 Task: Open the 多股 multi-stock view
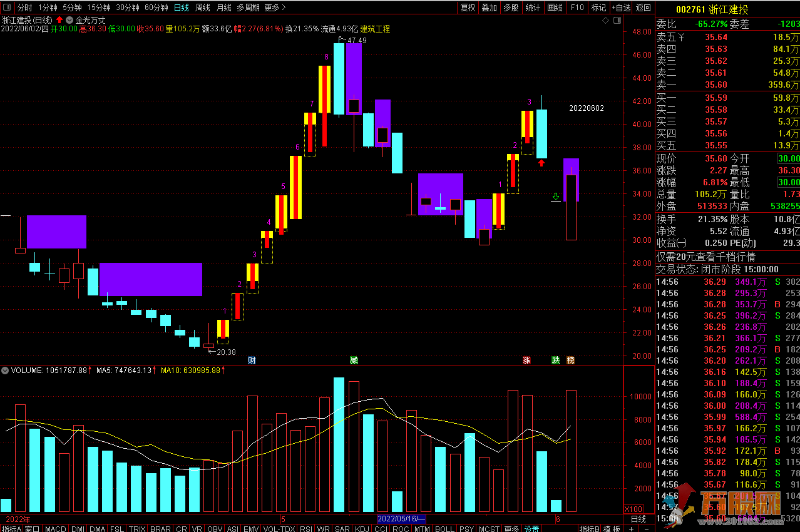click(x=511, y=8)
